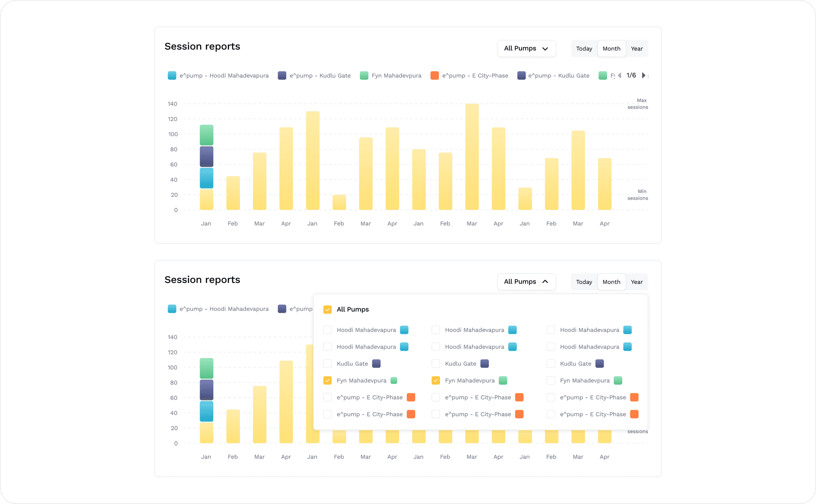Image resolution: width=816 pixels, height=504 pixels.
Task: Click the 'Min sessions' label in upper chart
Action: 638,195
